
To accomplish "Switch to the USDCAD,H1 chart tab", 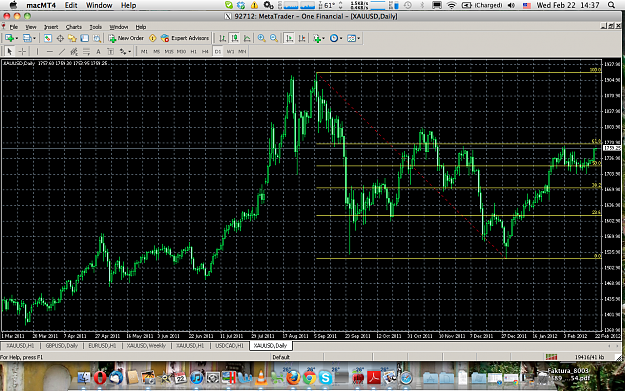I will tap(229, 346).
